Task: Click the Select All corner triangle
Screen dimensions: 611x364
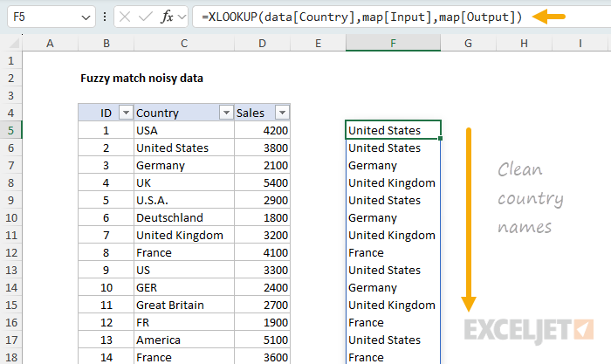Action: [14, 43]
